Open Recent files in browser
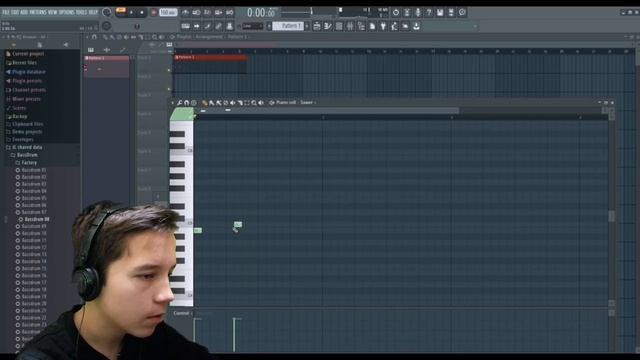Screen dimensions: 640x360 tap(24, 63)
